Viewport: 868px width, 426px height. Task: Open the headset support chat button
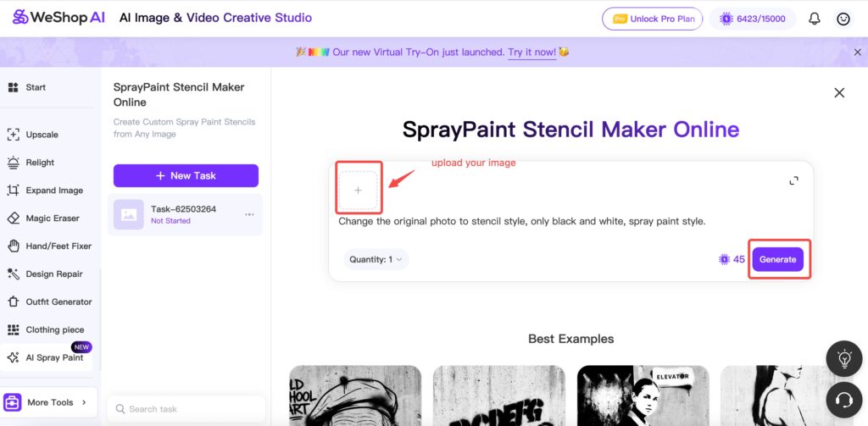pos(843,400)
